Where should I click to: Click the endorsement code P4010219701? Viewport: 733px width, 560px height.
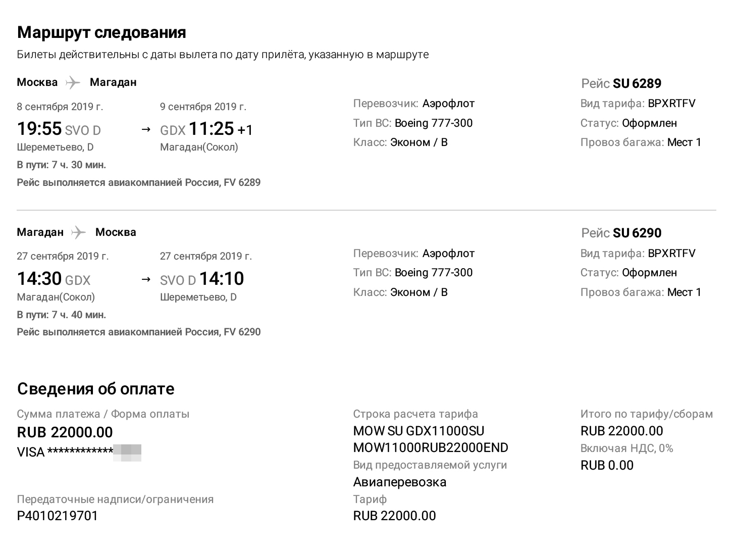58,516
